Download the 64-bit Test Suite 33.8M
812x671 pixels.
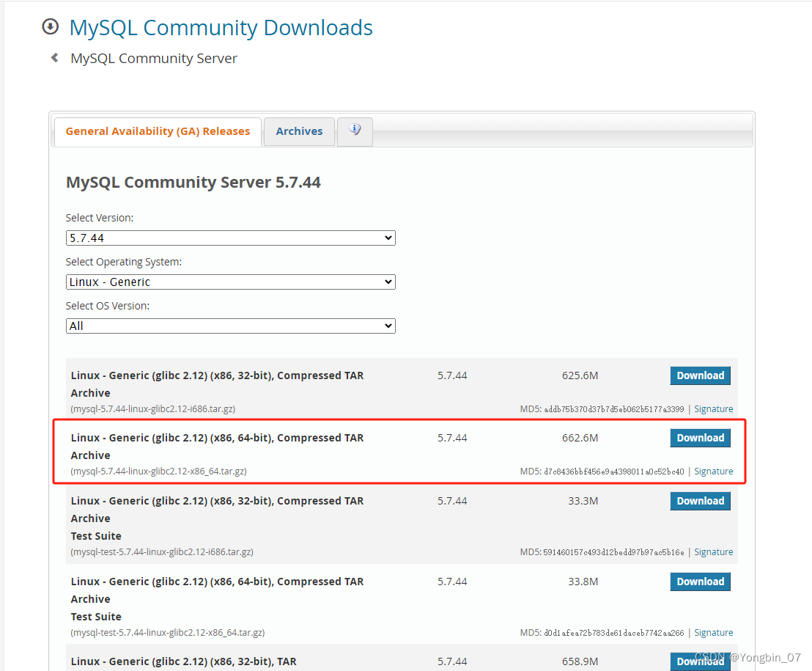(700, 582)
